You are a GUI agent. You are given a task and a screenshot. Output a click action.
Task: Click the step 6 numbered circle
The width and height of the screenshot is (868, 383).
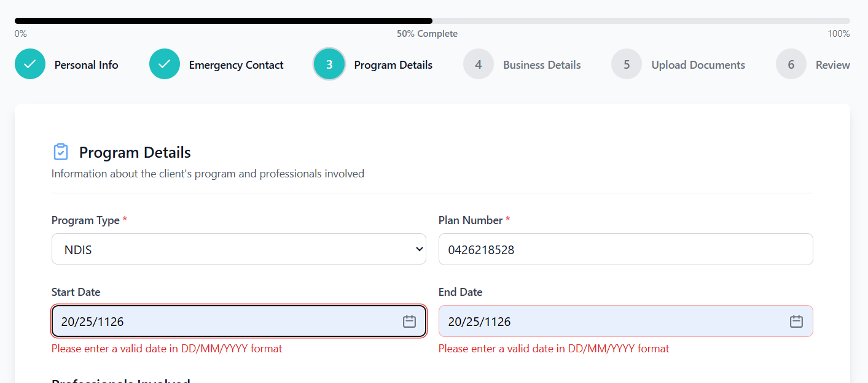coord(791,64)
